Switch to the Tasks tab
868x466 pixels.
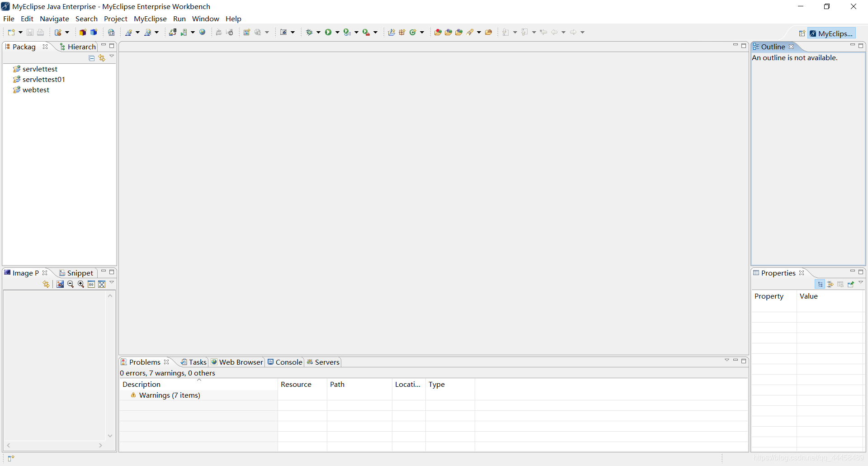(x=193, y=362)
